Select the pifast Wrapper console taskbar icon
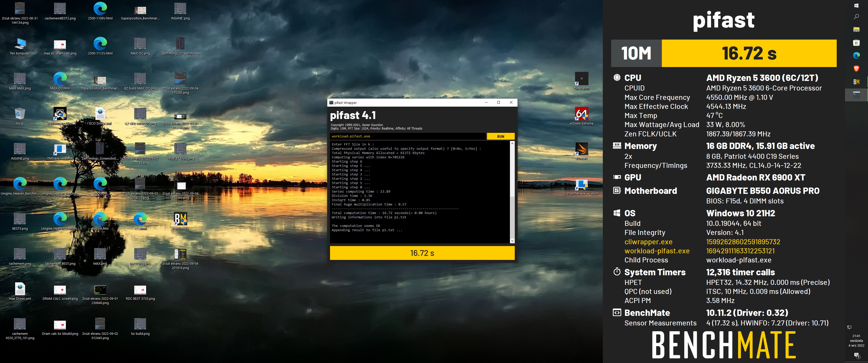The height and width of the screenshot is (363, 868). point(856,95)
